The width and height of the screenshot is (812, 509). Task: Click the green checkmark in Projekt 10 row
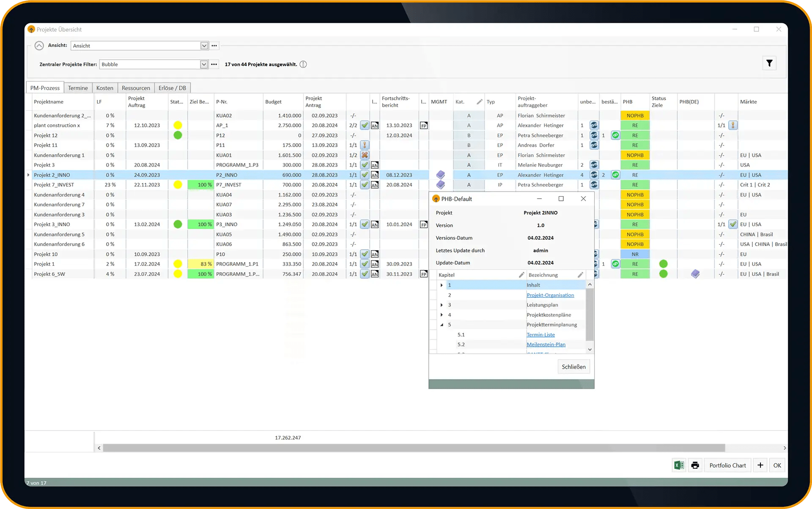coord(365,254)
